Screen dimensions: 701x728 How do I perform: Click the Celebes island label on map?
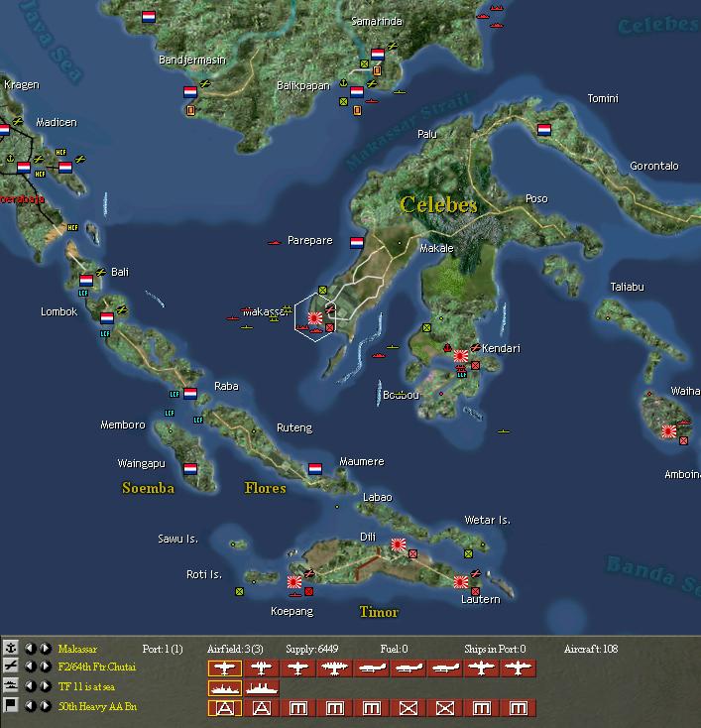pos(438,204)
